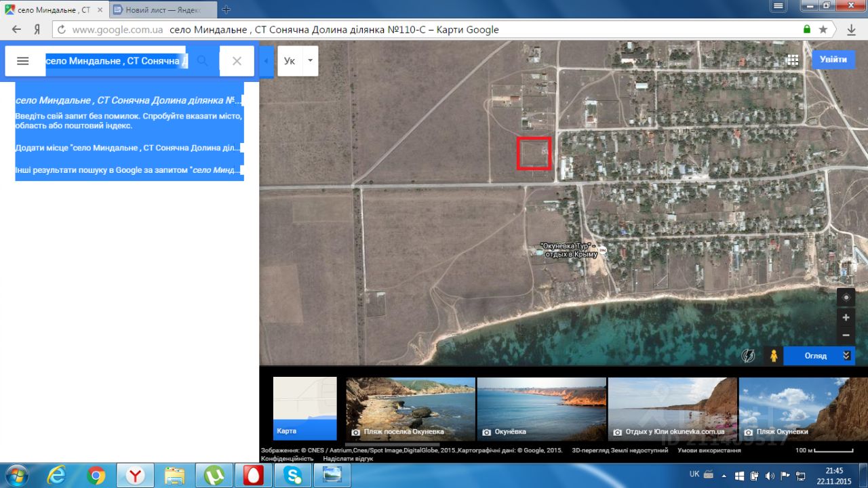Screen dimensions: 868x488
Task: Open the Windows Start menu
Action: point(16,476)
